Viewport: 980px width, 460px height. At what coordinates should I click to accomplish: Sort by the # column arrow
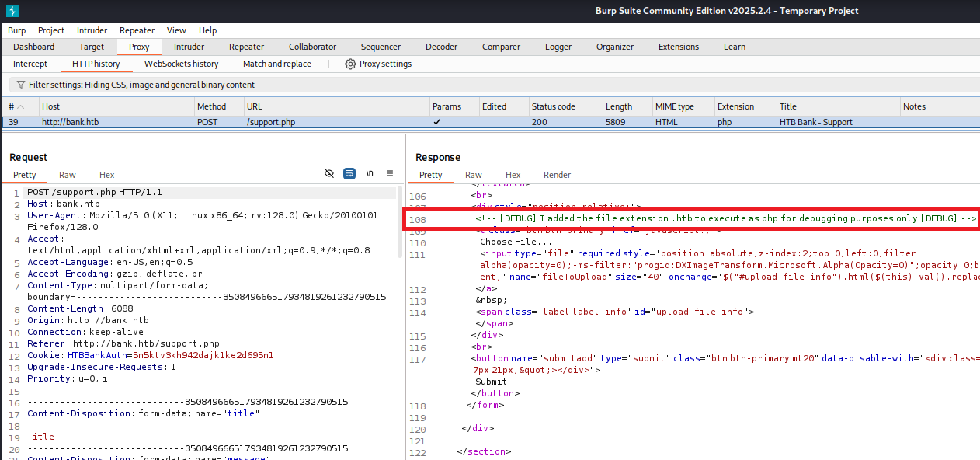pyautogui.click(x=21, y=106)
